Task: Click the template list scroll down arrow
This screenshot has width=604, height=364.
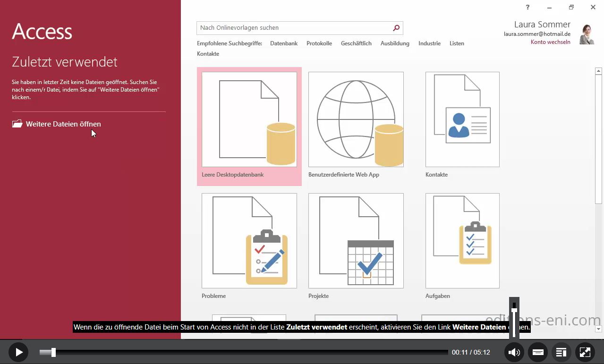Action: coord(598,329)
